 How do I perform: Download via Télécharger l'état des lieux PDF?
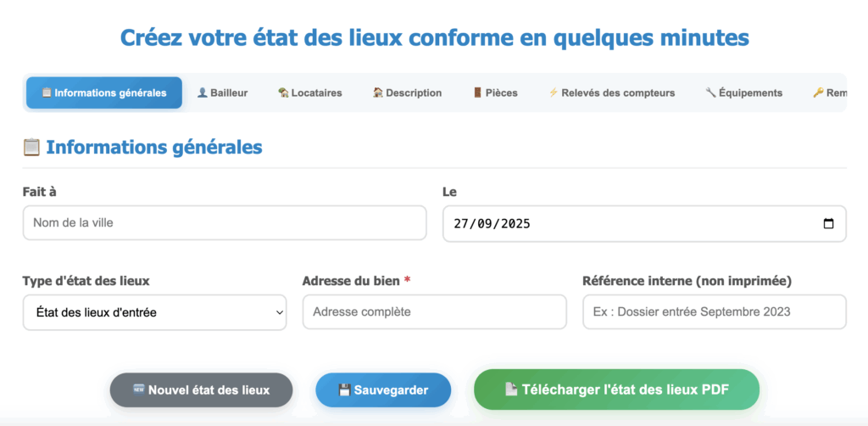tap(616, 390)
